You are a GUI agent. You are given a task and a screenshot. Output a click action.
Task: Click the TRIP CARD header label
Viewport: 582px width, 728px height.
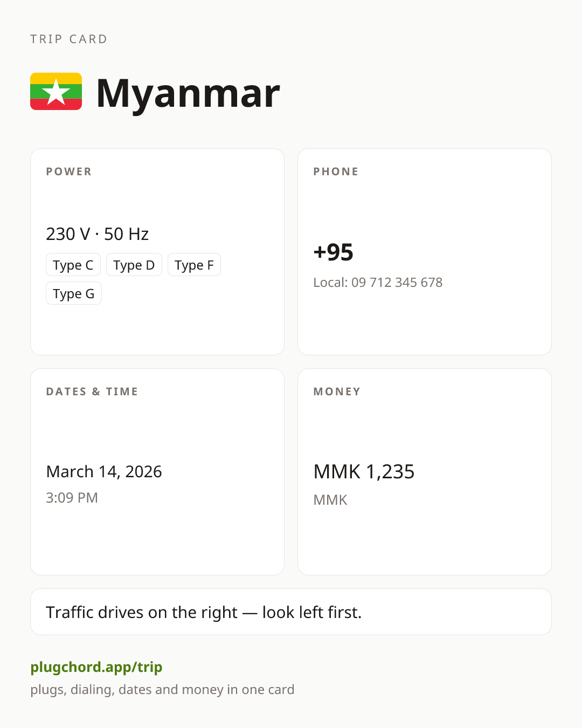[69, 39]
